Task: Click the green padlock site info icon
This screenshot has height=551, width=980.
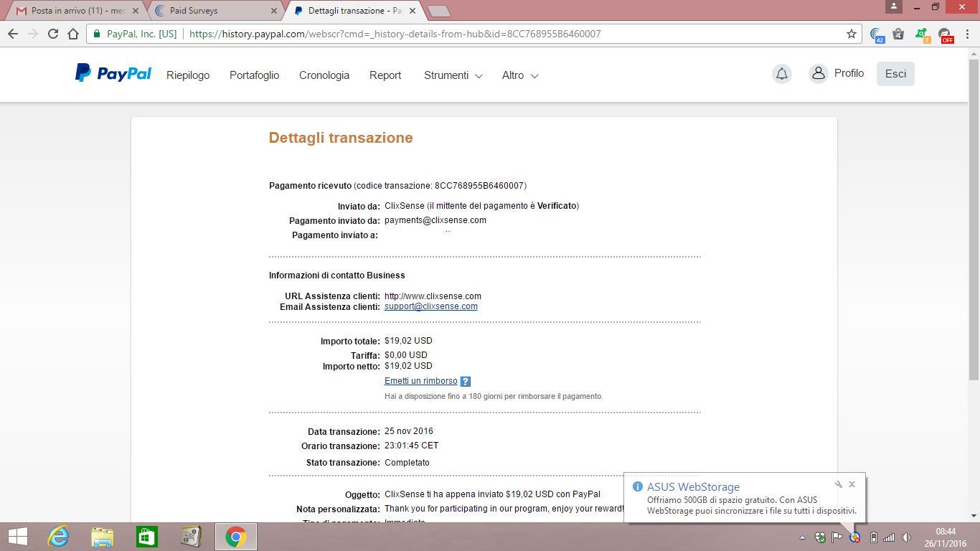Action: pos(97,34)
